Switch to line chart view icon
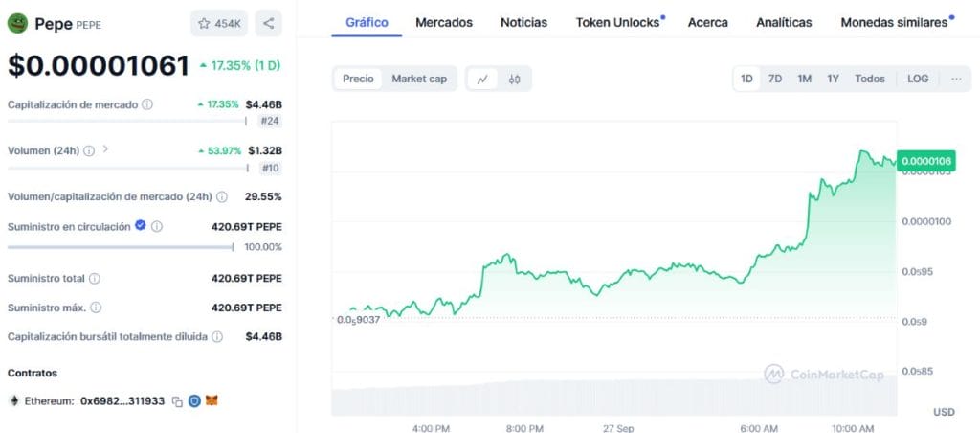 coord(482,79)
